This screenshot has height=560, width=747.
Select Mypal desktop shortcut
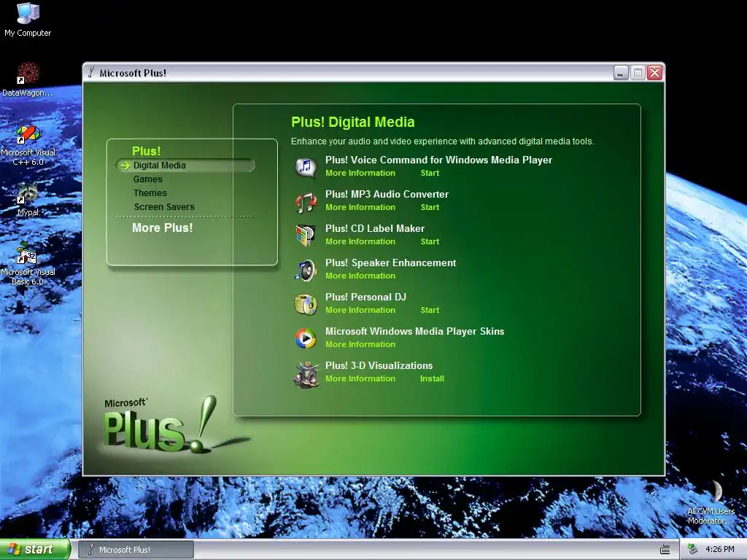pos(28,200)
